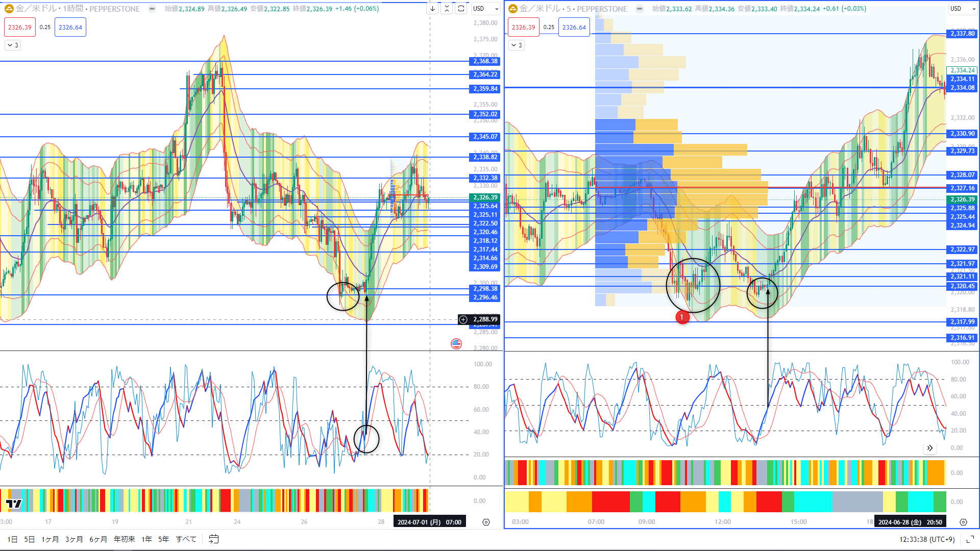
Task: Open the left chart USD currency dropdown
Action: (485, 9)
